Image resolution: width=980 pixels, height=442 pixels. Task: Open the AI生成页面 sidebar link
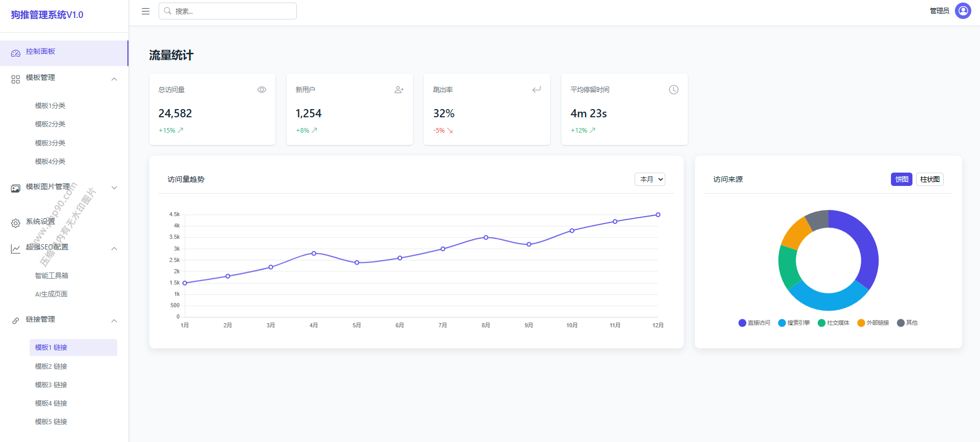click(51, 294)
